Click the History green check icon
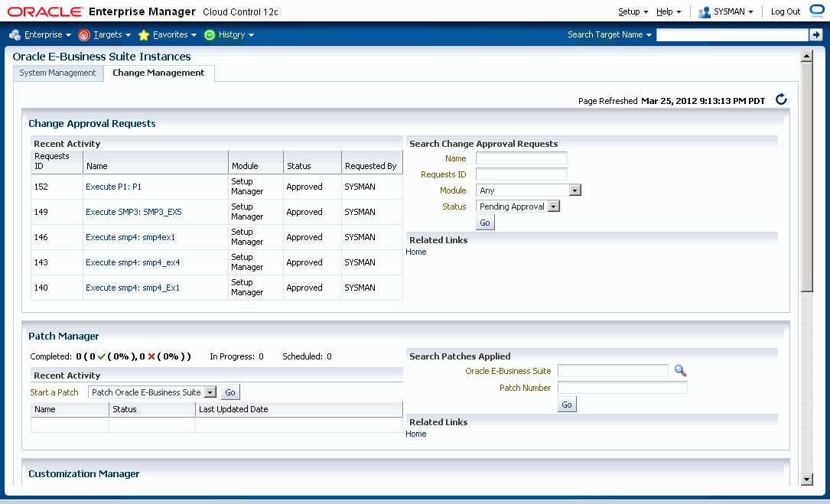830x504 pixels. point(210,35)
